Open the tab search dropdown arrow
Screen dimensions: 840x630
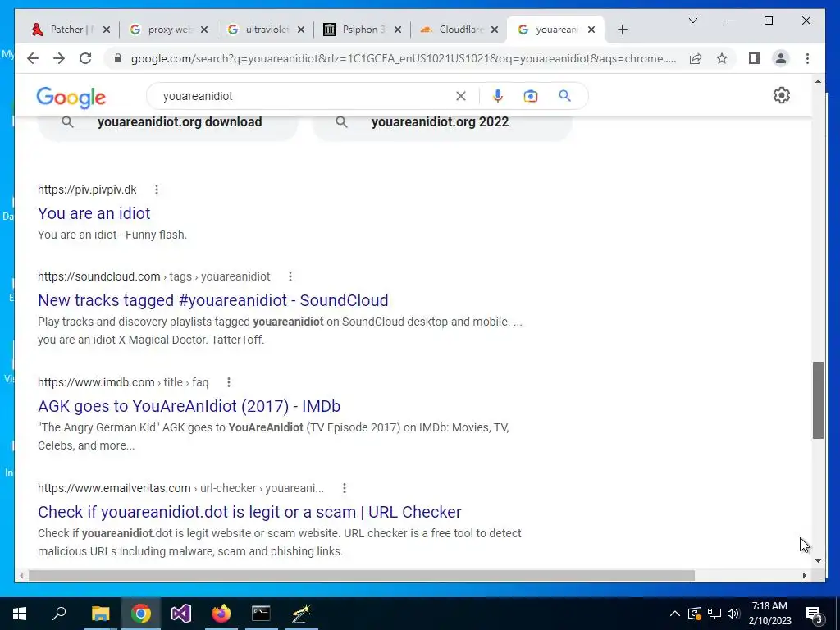(x=692, y=21)
